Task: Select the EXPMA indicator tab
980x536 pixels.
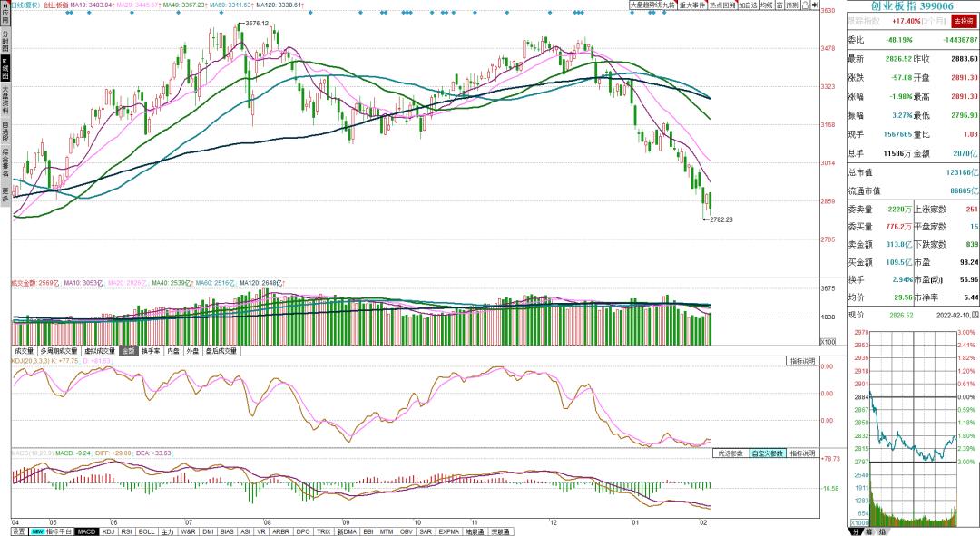Action: coord(449,531)
